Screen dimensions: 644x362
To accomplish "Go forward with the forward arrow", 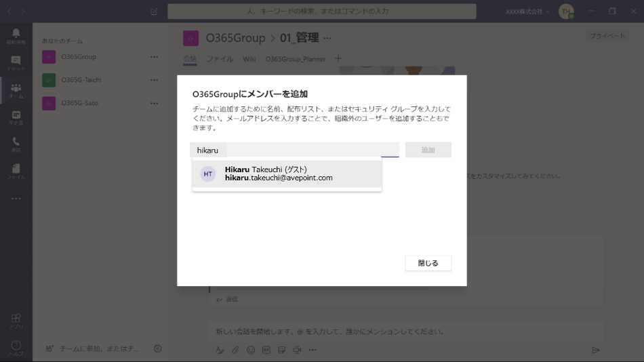I will [23, 12].
